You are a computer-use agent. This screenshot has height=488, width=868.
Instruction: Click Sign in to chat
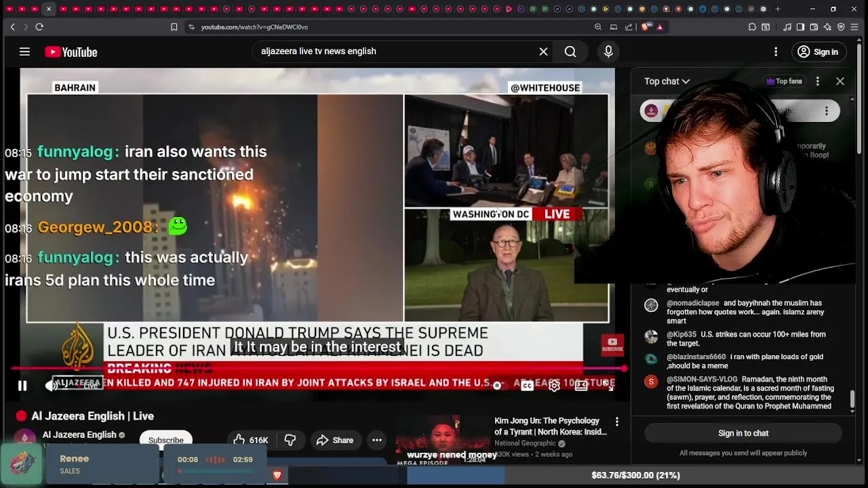743,433
